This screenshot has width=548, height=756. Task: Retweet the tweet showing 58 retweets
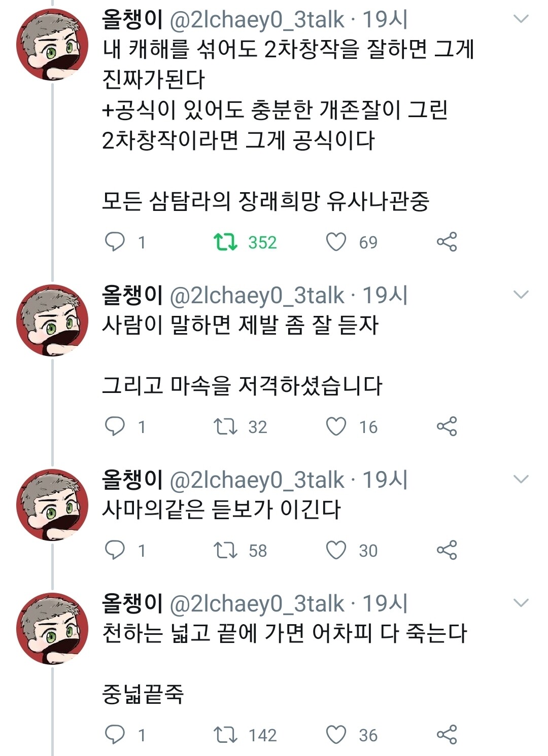[225, 550]
